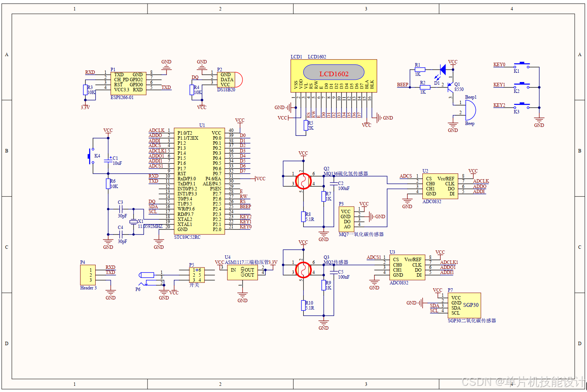Select push button K1 symbol
The image size is (587, 392).
(x=522, y=65)
